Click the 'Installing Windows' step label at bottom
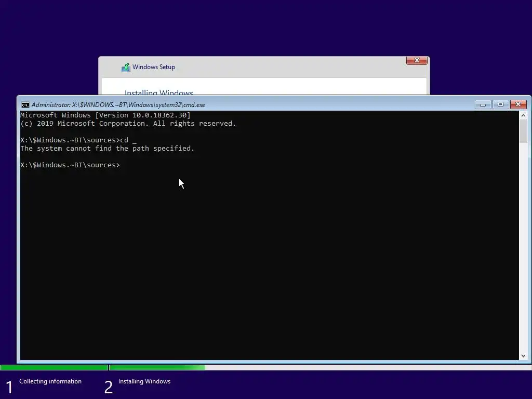 [x=144, y=381]
